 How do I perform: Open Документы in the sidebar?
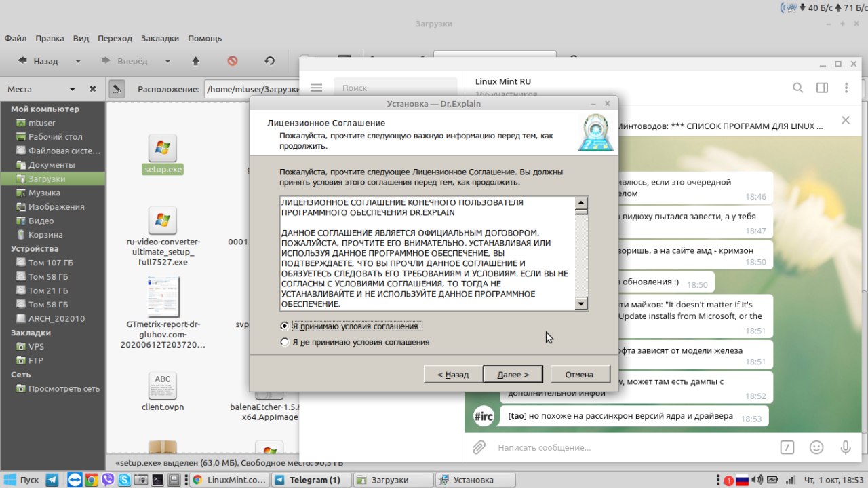(x=53, y=165)
